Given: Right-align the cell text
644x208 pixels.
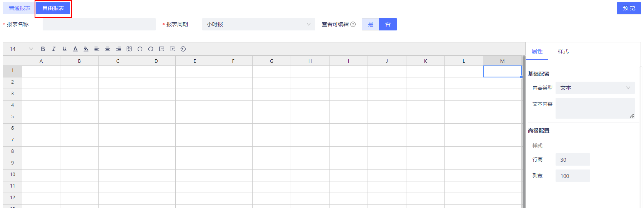Looking at the screenshot, I should point(118,49).
